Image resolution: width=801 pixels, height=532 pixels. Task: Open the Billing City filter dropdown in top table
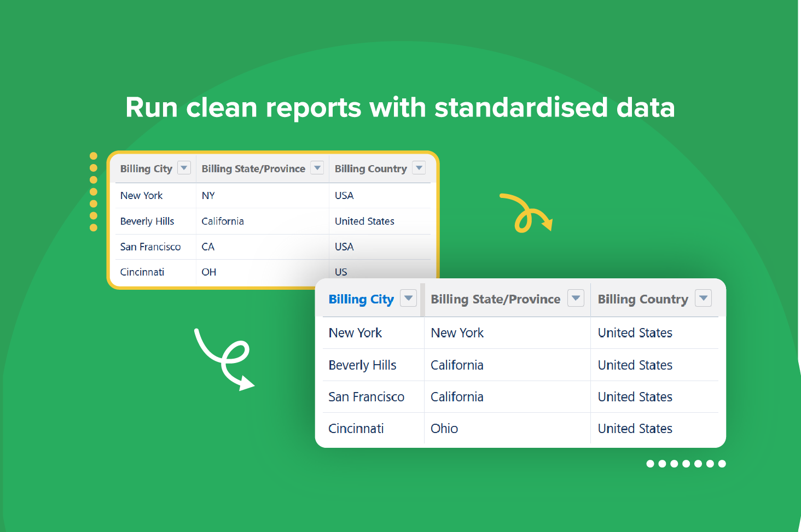184,168
